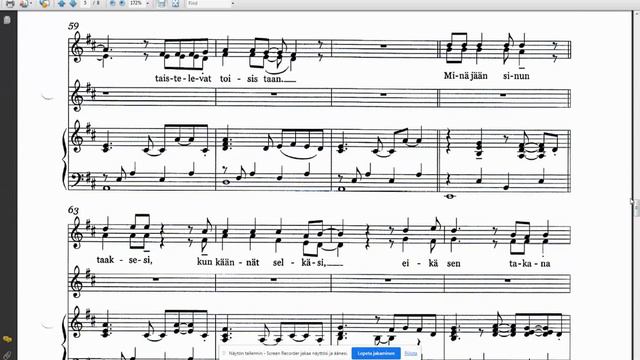This screenshot has height=360, width=640.
Task: Click the lyric "taistelevat" in measure 59
Action: pos(183,78)
